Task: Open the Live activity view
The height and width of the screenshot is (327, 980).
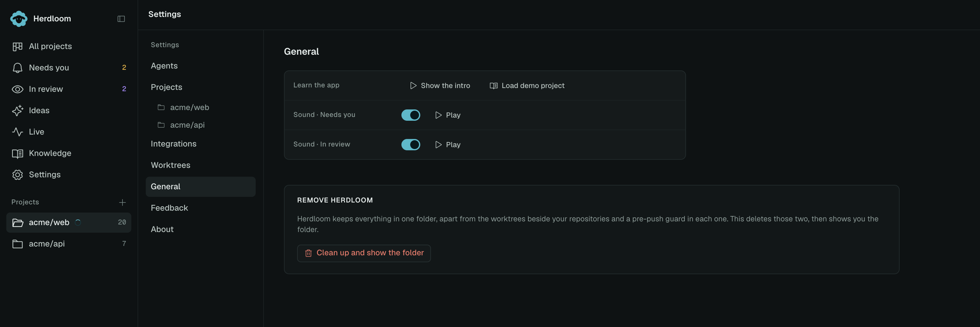Action: click(x=69, y=132)
